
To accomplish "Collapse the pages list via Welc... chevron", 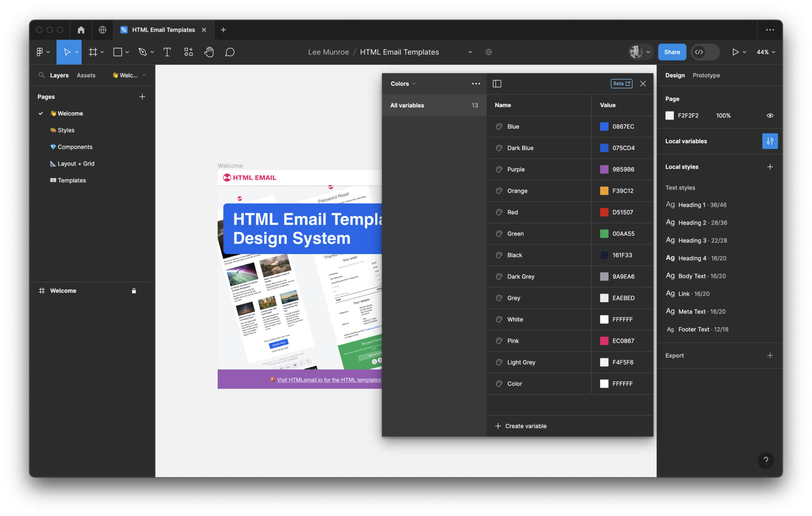I will [145, 75].
